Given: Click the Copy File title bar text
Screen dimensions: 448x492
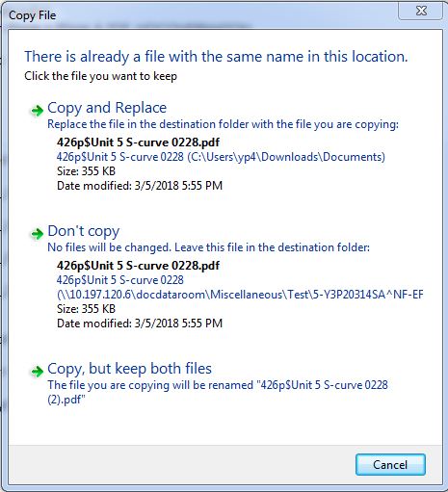Looking at the screenshot, I should (x=32, y=15).
